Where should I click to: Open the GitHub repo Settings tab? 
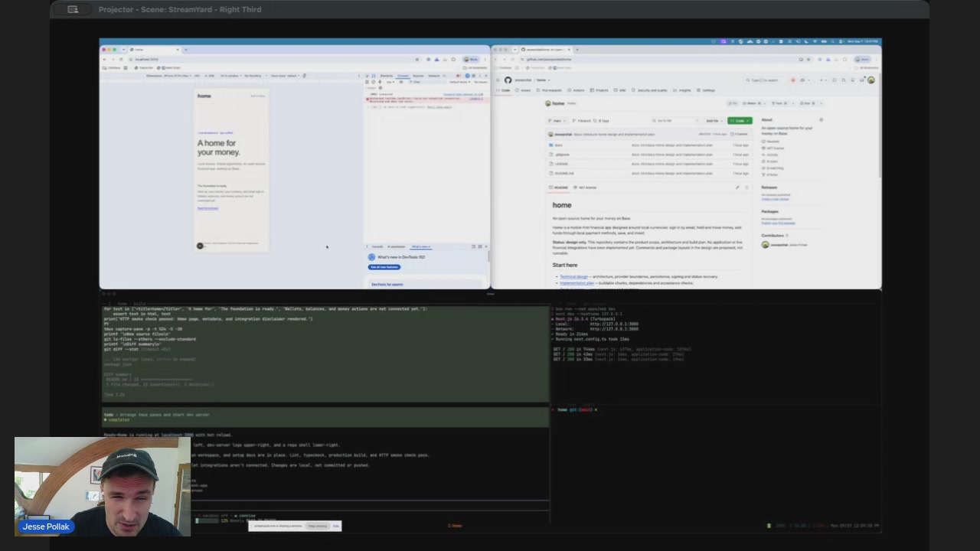click(706, 90)
